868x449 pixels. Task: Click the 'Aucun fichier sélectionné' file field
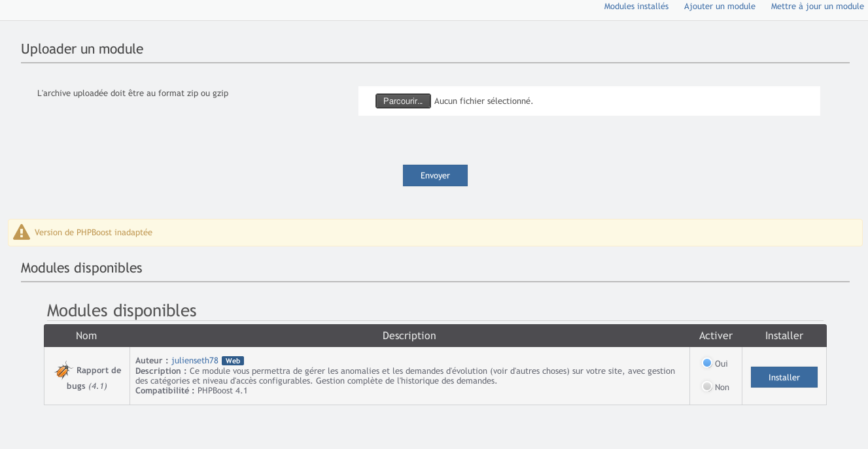click(483, 101)
